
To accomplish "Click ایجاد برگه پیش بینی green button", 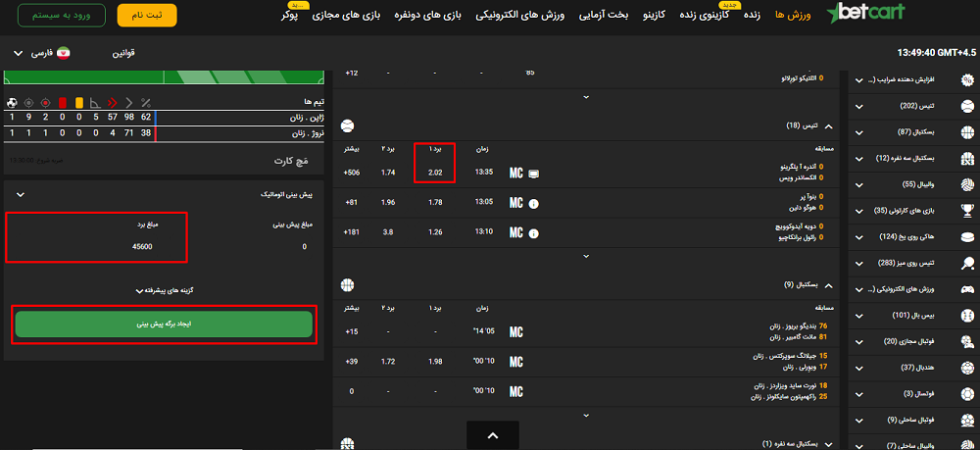I will (164, 325).
